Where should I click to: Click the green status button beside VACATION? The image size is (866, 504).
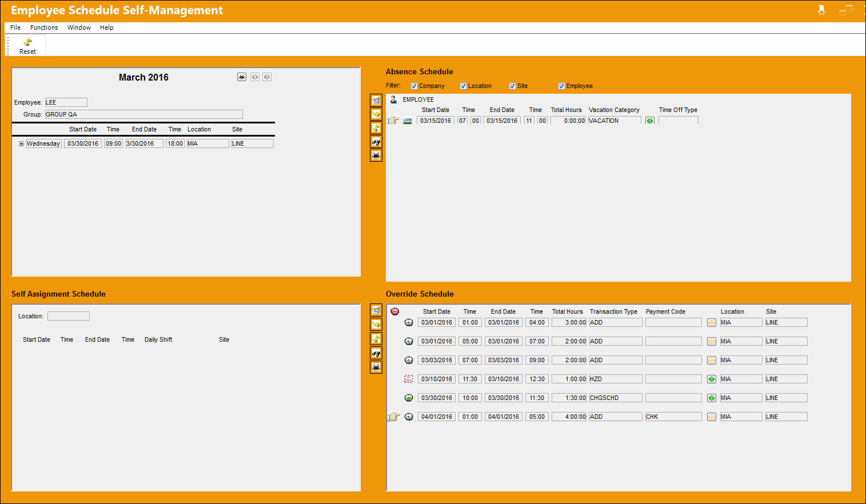point(650,121)
